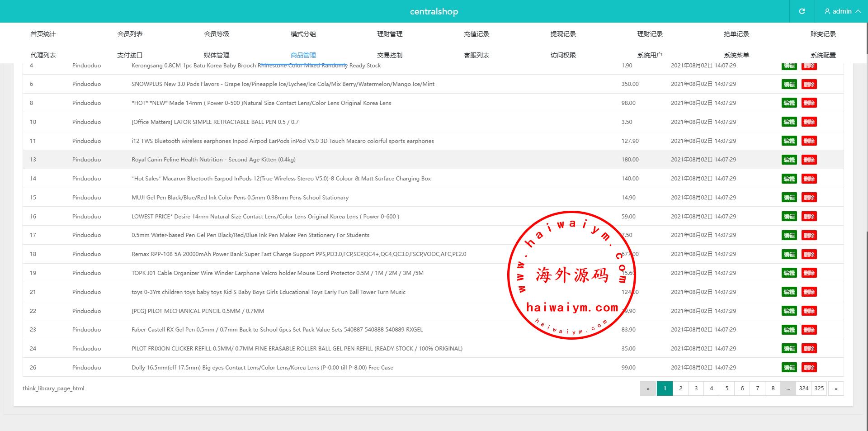The height and width of the screenshot is (431, 868).
Task: Delete the Dolly Contact Lens product
Action: (x=809, y=368)
